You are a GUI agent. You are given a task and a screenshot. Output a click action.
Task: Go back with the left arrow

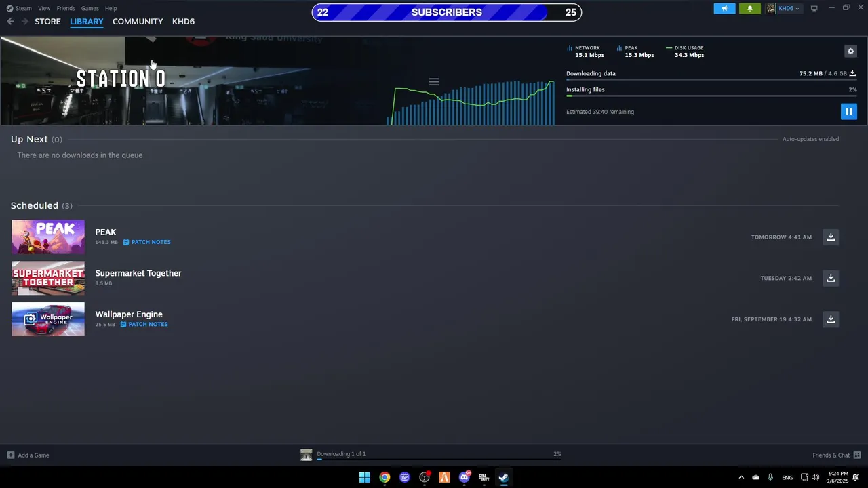tap(10, 22)
